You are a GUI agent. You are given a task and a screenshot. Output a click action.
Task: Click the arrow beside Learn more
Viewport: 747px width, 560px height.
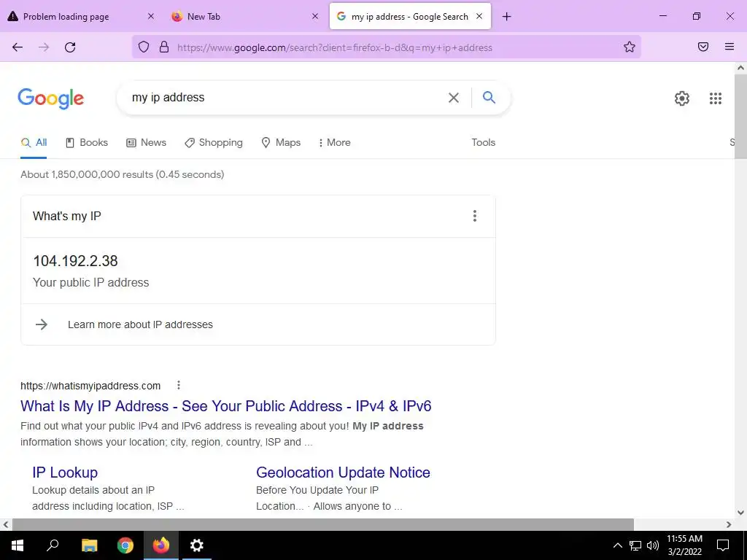point(42,324)
